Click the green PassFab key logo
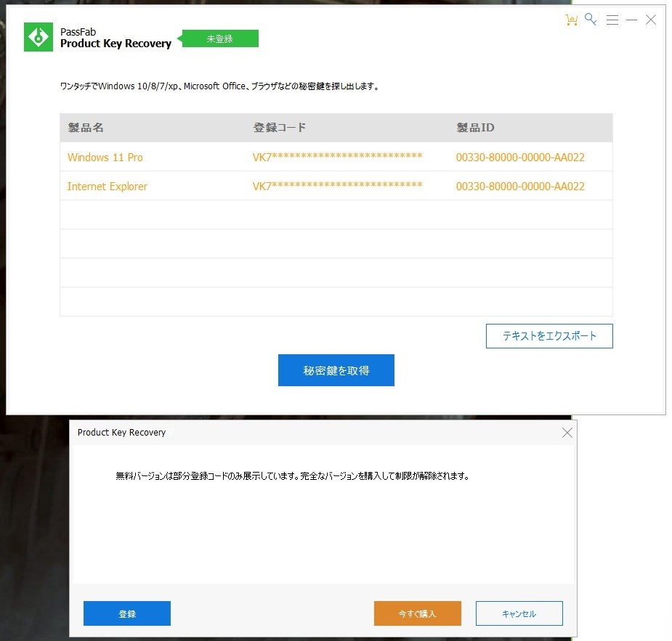The image size is (672, 641). [37, 36]
